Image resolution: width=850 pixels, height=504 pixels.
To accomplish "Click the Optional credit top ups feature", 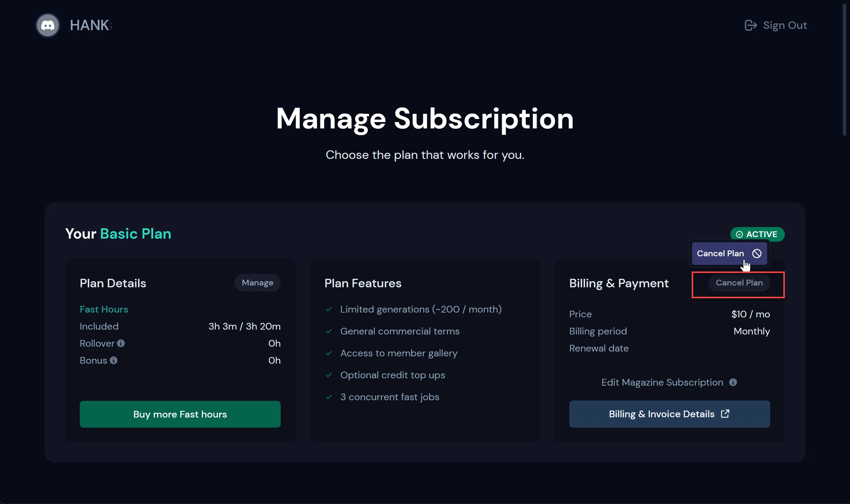I will (392, 375).
